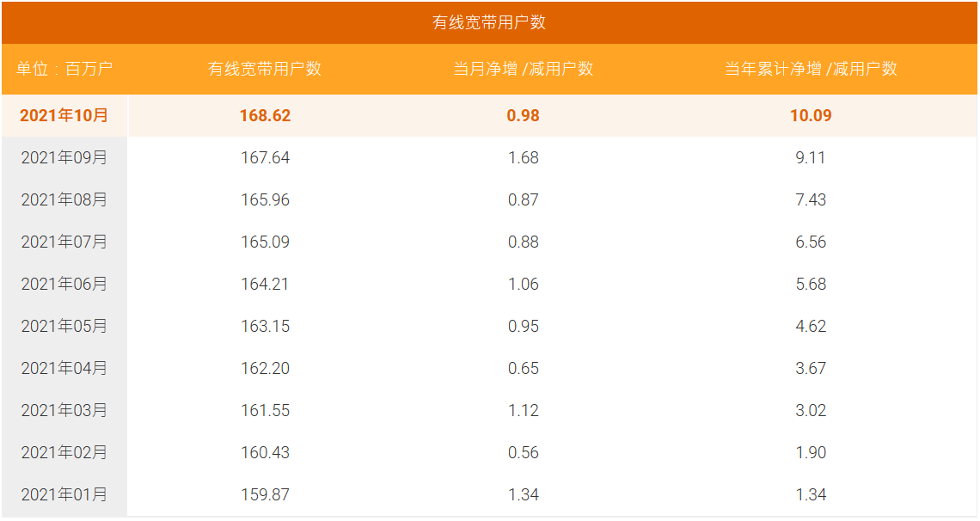Select the 168.62 broadband users cell
The width and height of the screenshot is (980, 521).
point(265,115)
